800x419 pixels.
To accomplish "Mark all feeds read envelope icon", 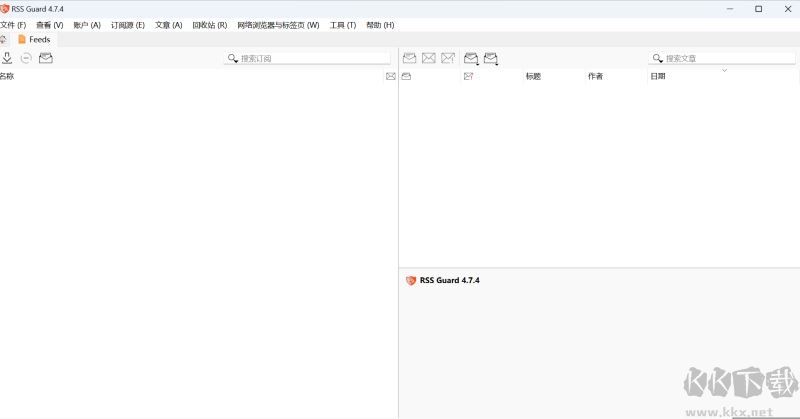I will tap(46, 58).
